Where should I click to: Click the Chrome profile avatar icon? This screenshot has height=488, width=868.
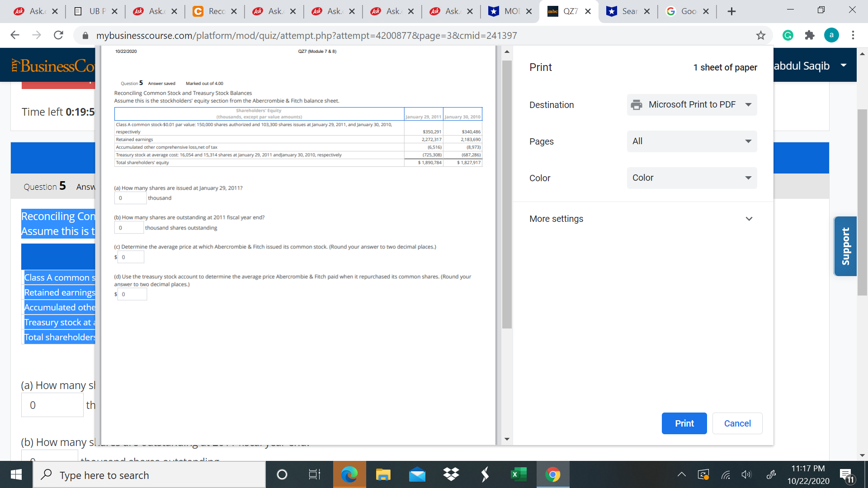click(x=831, y=35)
